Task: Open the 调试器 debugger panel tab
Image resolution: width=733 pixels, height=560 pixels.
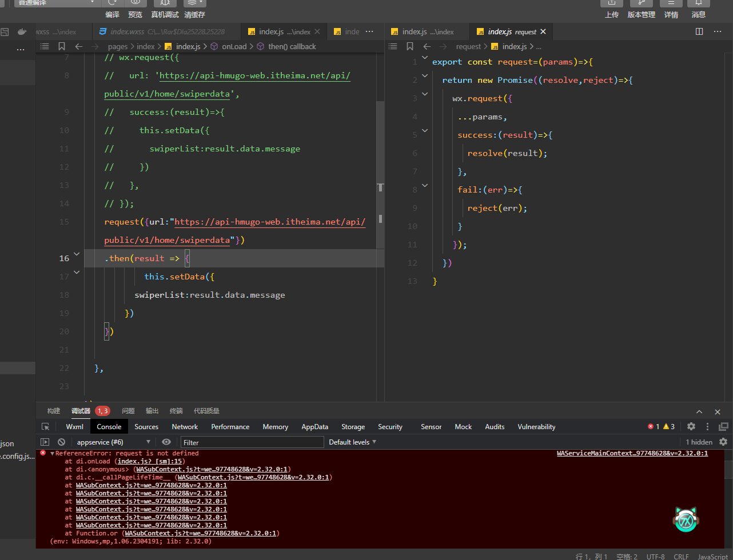Action: [x=81, y=411]
